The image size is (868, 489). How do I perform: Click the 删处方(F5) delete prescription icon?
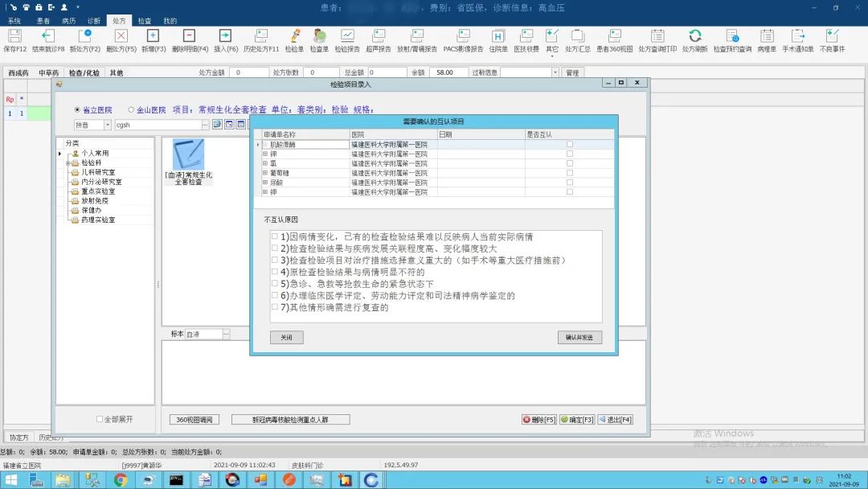point(121,37)
